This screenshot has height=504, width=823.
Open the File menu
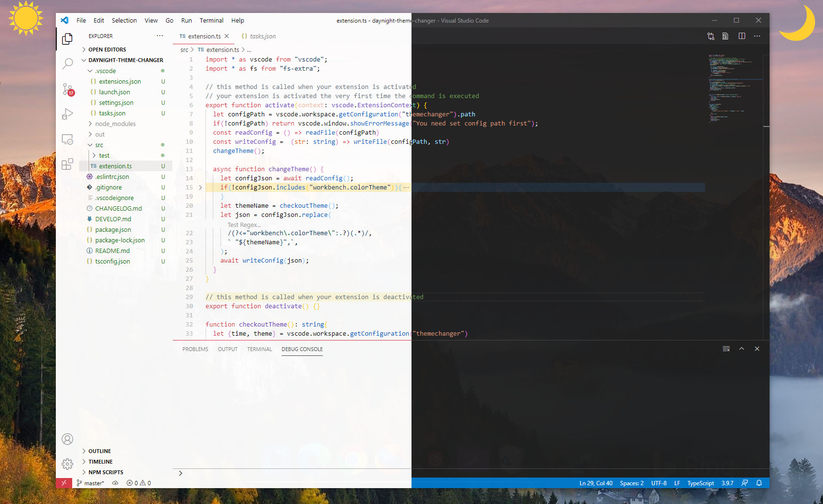[x=81, y=20]
